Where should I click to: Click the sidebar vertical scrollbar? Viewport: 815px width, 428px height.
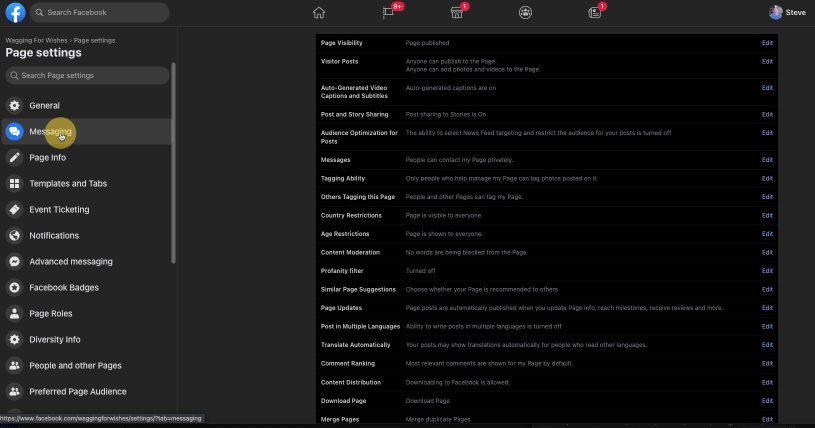[174, 163]
